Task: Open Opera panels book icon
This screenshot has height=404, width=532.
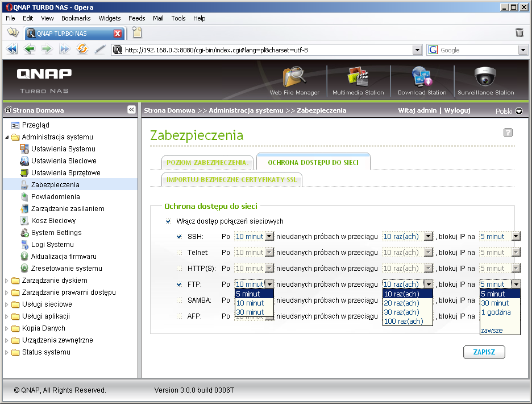Action: coord(13,32)
